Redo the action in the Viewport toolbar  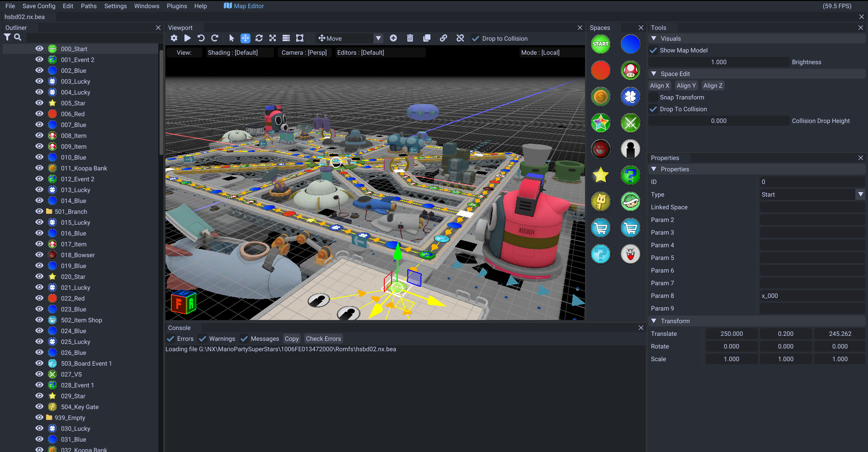[x=215, y=38]
